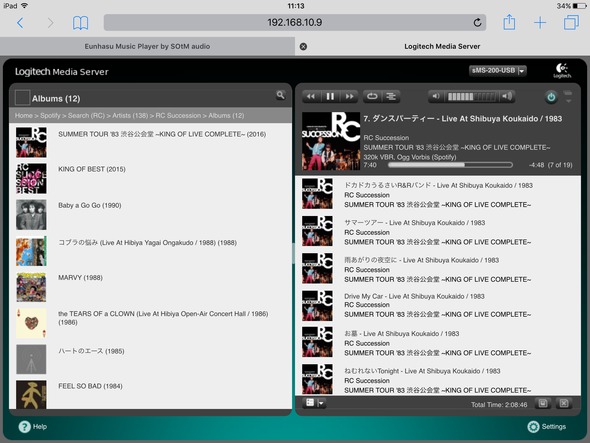Screen dimensions: 590x443
Task: Open Safari share sheet icon
Action: [509, 22]
